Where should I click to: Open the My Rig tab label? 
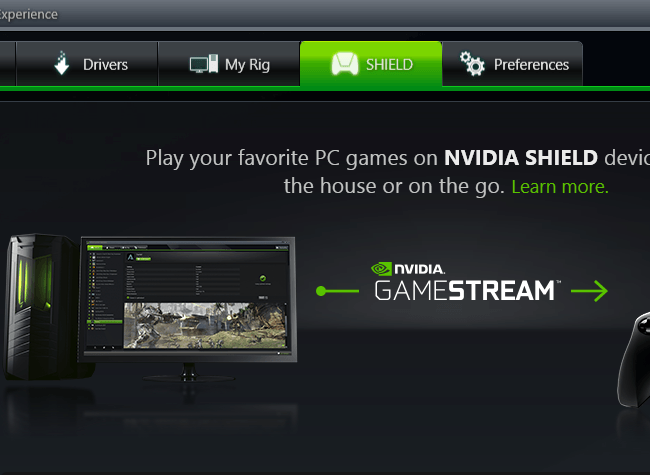pyautogui.click(x=247, y=65)
